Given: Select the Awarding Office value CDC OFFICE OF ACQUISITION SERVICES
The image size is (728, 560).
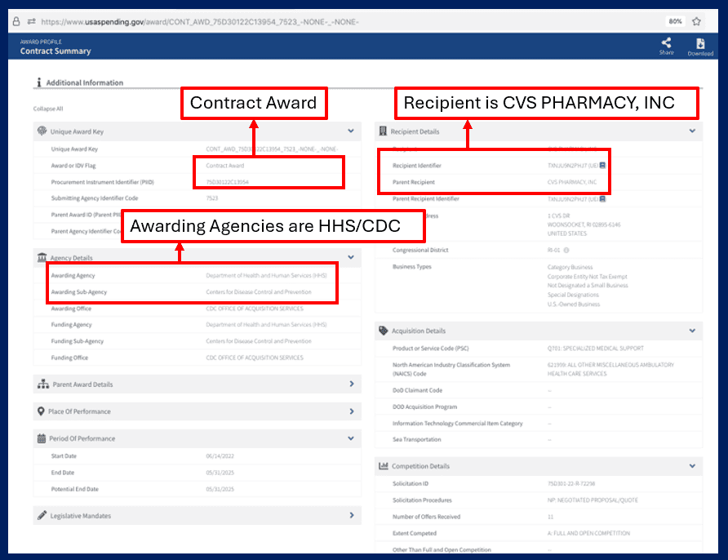Looking at the screenshot, I should click(255, 309).
